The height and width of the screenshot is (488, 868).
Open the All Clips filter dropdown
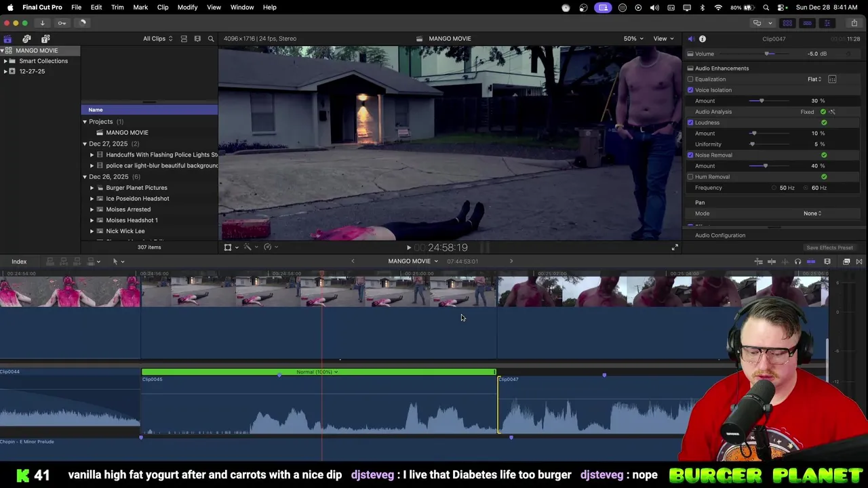(157, 39)
